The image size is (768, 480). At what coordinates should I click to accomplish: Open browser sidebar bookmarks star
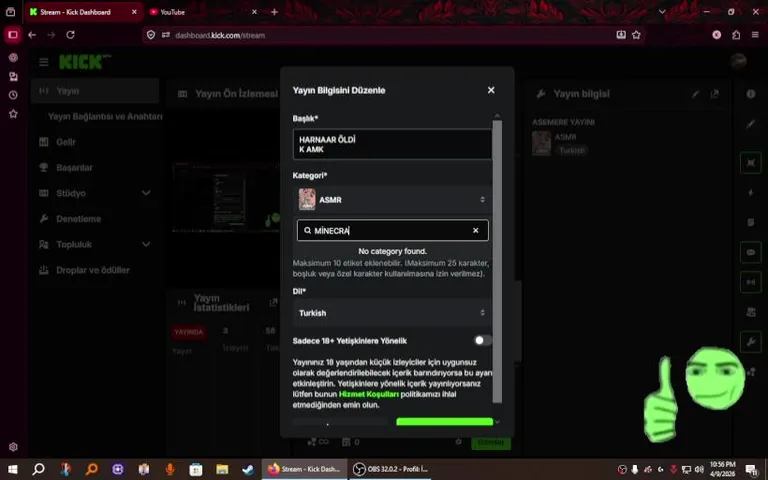13,114
